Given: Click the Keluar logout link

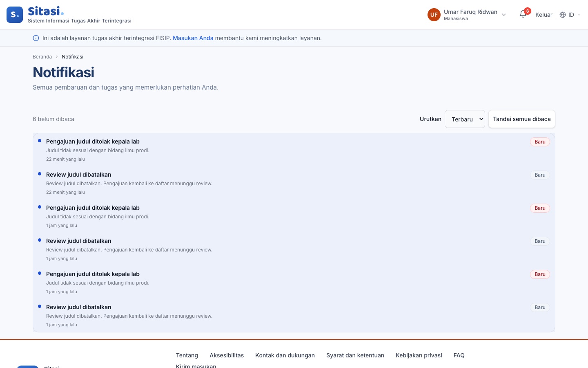Looking at the screenshot, I should (x=544, y=15).
